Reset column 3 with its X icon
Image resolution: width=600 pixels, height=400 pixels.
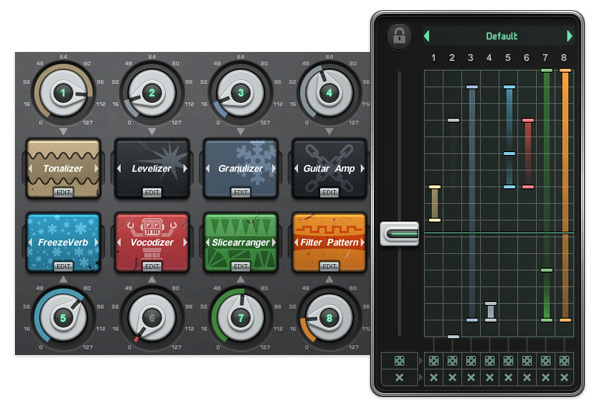[471, 377]
